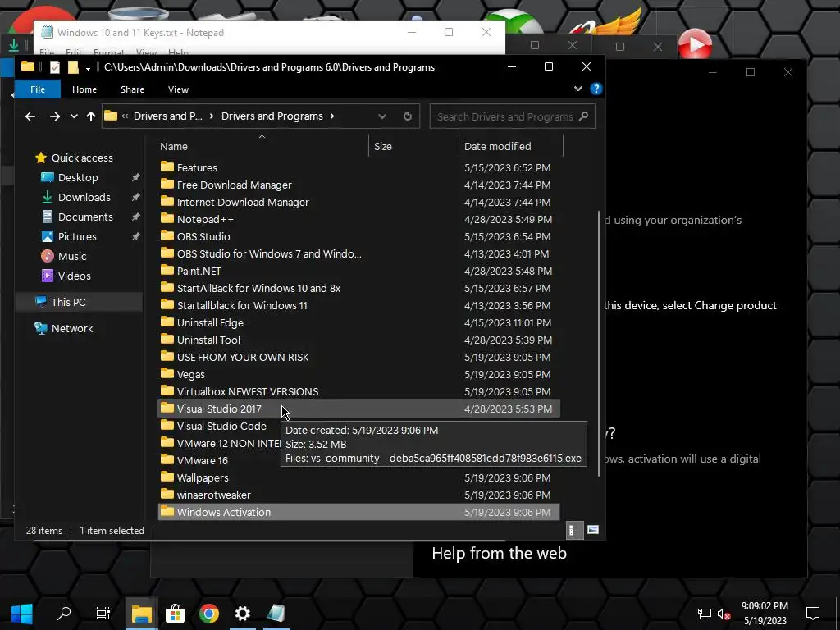The width and height of the screenshot is (840, 630).
Task: Open Task View on the taskbar
Action: pyautogui.click(x=103, y=613)
